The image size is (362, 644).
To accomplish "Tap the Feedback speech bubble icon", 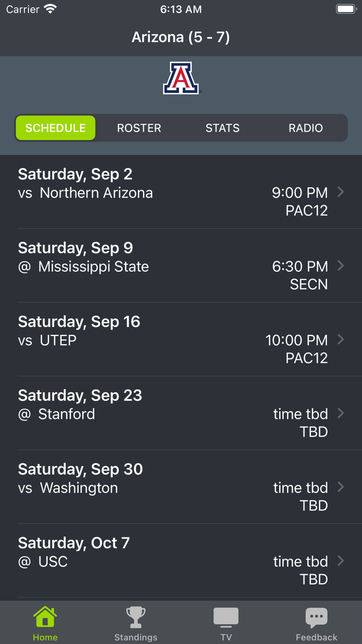I will pyautogui.click(x=316, y=616).
